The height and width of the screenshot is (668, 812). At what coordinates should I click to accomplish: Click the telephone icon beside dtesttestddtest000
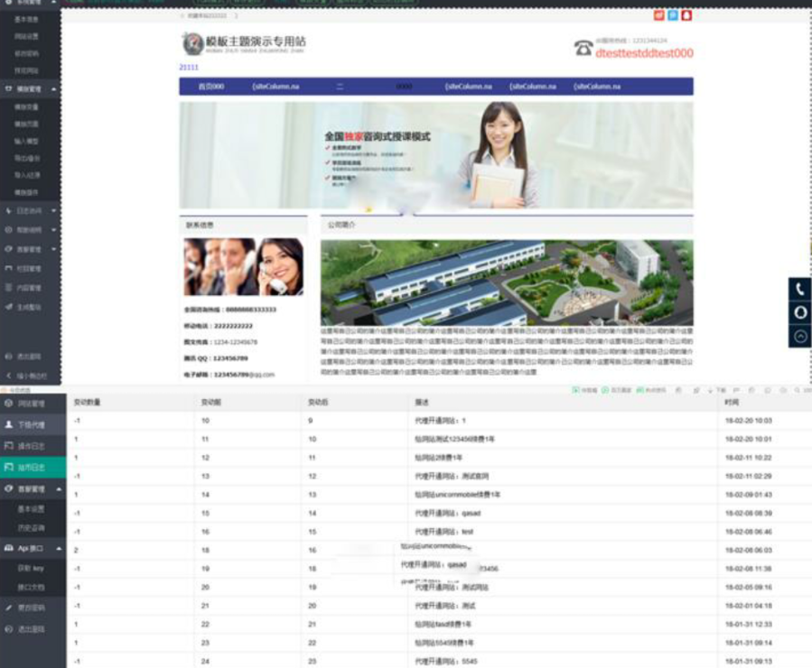click(x=583, y=48)
